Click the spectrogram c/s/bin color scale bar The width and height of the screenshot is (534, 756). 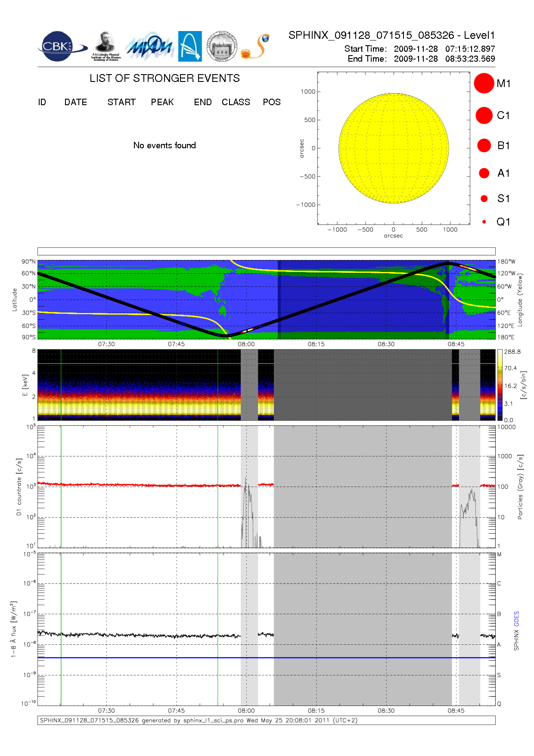click(x=500, y=385)
